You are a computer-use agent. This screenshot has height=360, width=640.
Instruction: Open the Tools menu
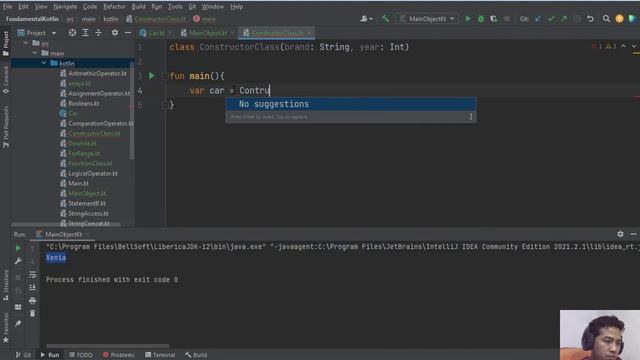[175, 7]
